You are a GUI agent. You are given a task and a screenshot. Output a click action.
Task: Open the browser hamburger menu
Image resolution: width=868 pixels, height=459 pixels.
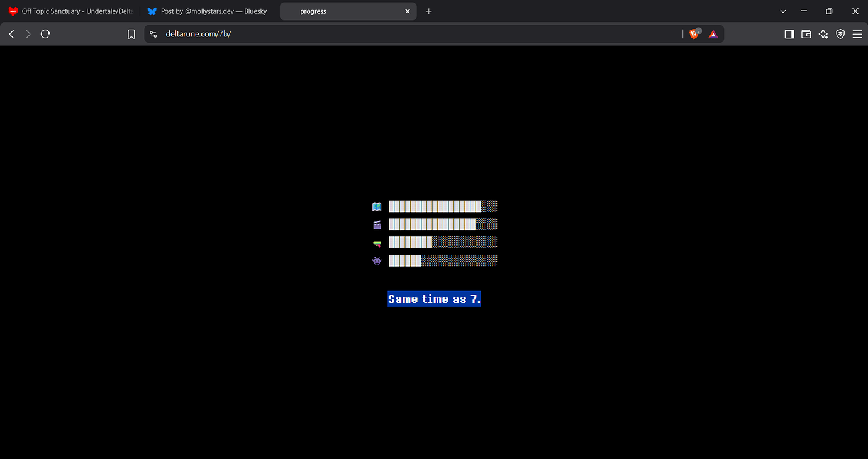click(x=857, y=35)
